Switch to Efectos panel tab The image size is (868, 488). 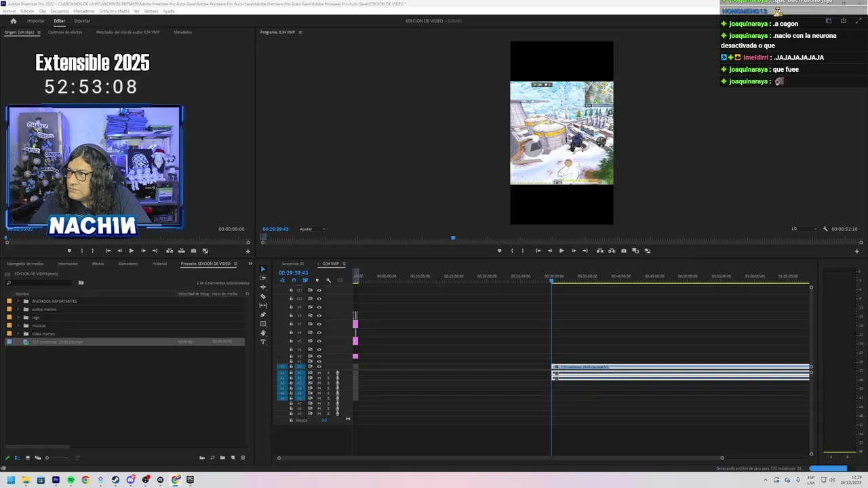coord(98,264)
